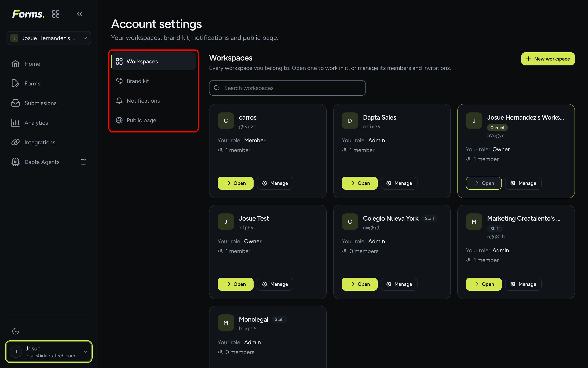This screenshot has height=368, width=588.
Task: Go to Home in the sidebar
Action: [49, 64]
